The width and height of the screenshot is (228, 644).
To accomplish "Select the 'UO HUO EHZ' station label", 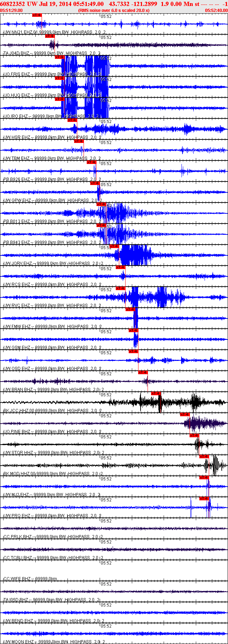I will (x=16, y=95).
